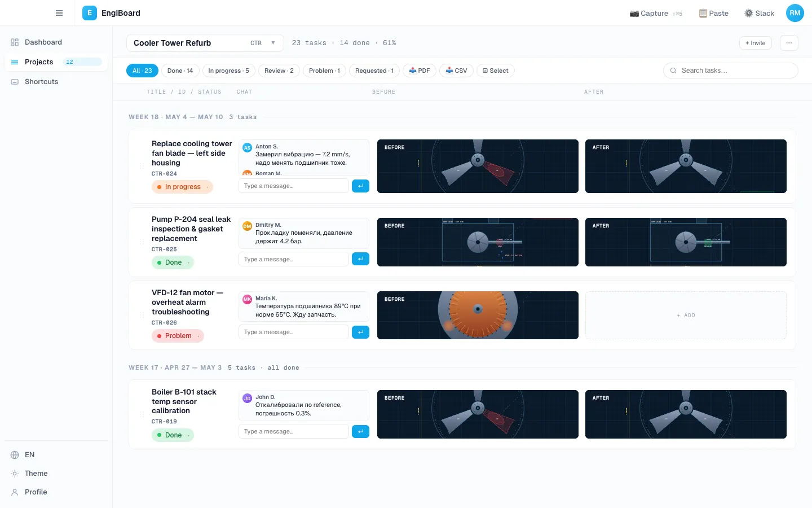812x508 pixels.
Task: Filter by Review · 2
Action: coord(279,71)
